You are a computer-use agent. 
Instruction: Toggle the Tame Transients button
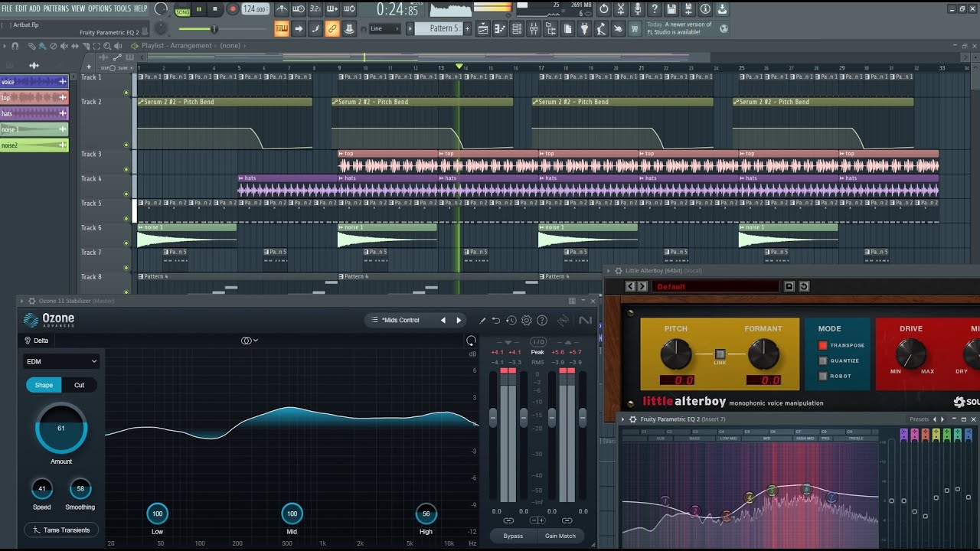pos(61,530)
